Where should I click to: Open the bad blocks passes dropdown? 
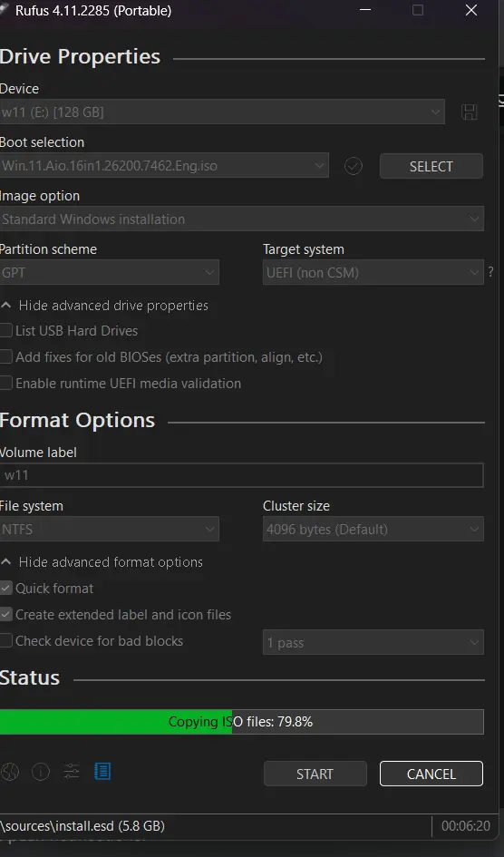click(x=373, y=642)
